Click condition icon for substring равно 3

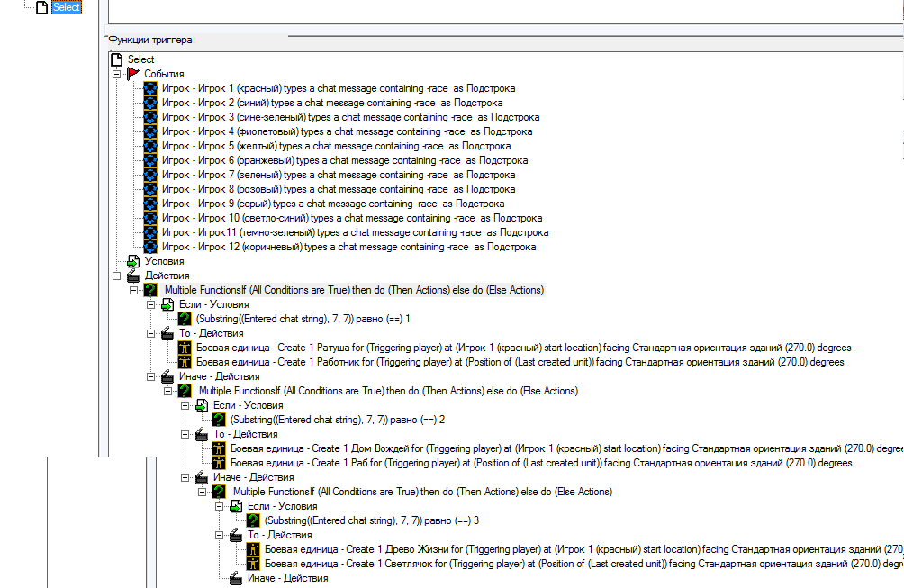[x=253, y=520]
